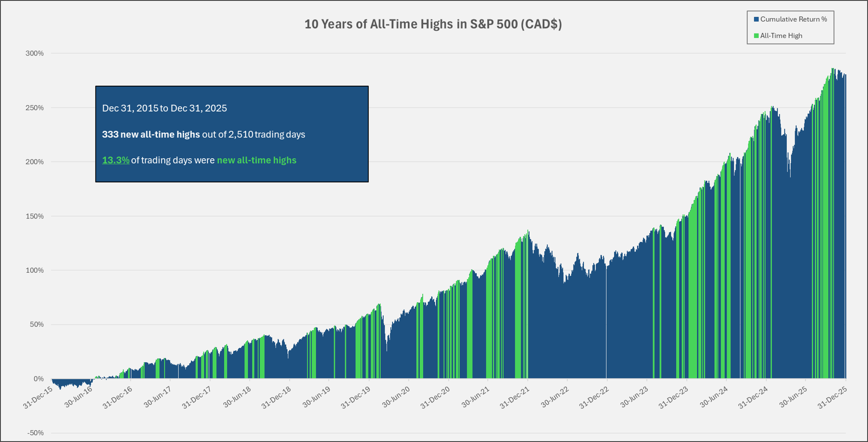The height and width of the screenshot is (442, 868).
Task: Click the 31-Dec-24 x-axis date label
Action: click(x=753, y=397)
